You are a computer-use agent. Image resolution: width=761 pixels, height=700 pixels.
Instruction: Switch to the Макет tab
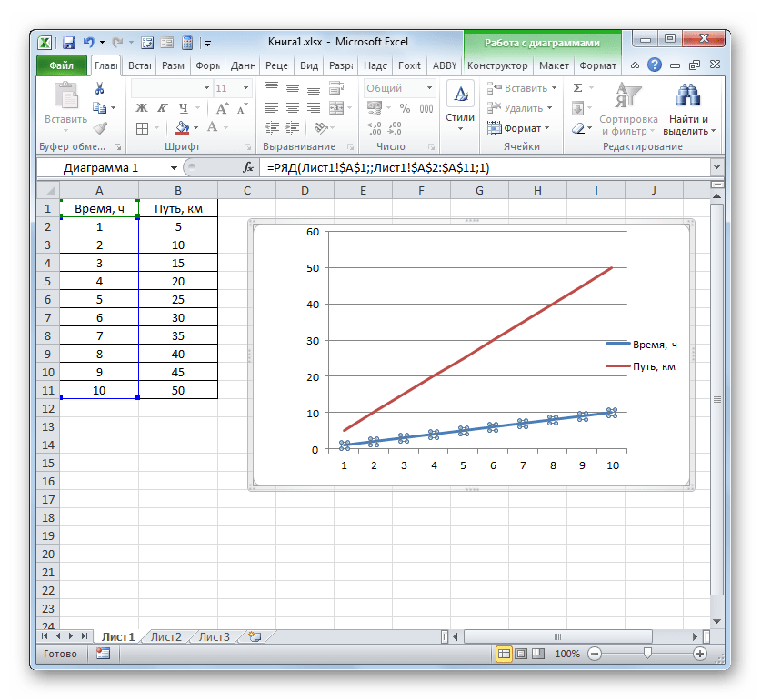(554, 65)
